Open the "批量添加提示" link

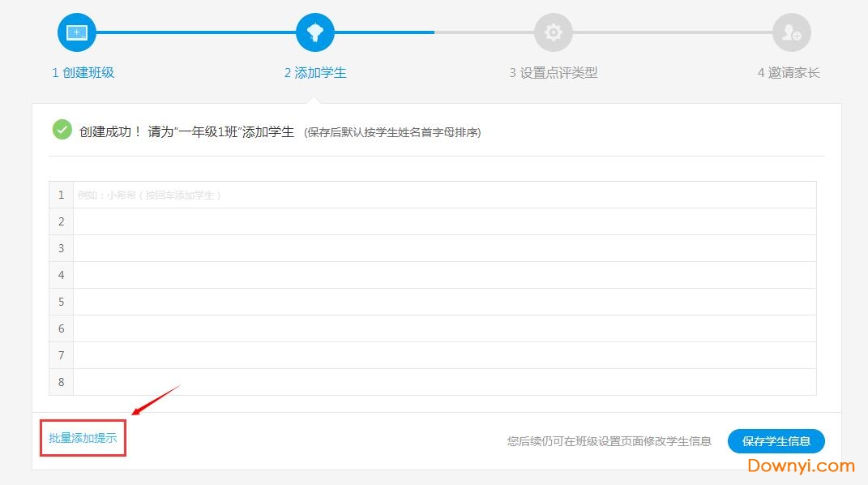(83, 439)
